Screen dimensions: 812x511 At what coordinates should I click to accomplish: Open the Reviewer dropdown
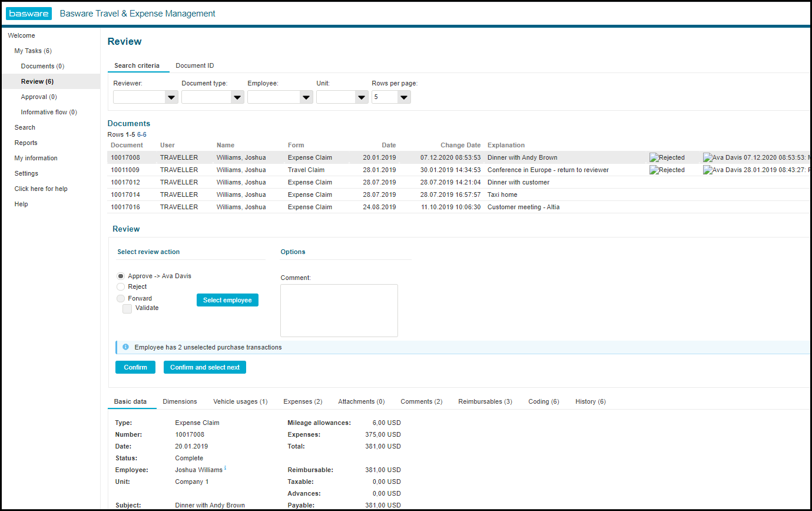point(145,97)
